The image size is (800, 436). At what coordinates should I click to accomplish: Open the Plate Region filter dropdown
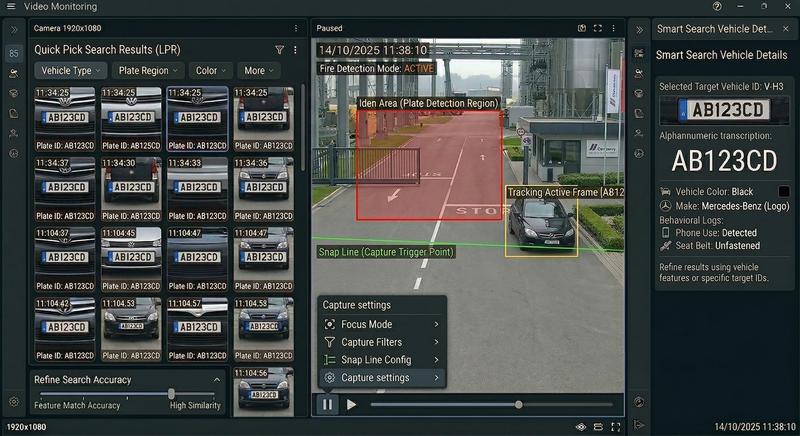[x=148, y=70]
